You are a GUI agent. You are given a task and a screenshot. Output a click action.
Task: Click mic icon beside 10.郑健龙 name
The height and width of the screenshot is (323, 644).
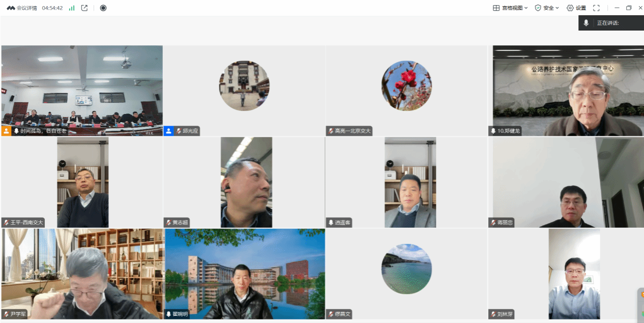(493, 131)
